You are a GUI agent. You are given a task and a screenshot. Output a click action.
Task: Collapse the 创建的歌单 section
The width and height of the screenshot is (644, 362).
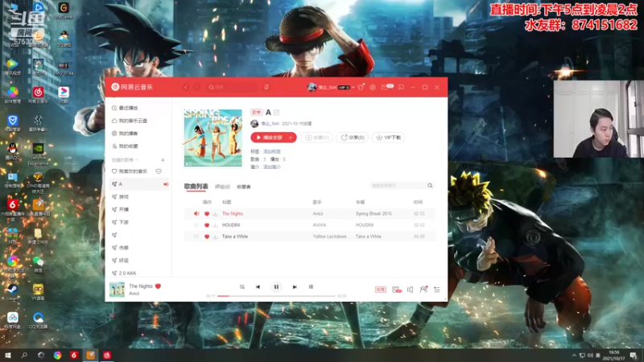pos(125,160)
